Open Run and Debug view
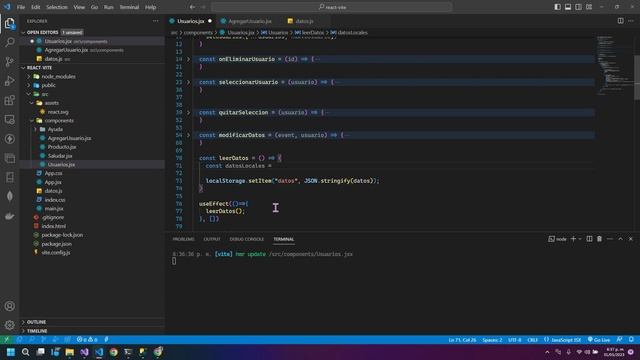 pos(9,81)
